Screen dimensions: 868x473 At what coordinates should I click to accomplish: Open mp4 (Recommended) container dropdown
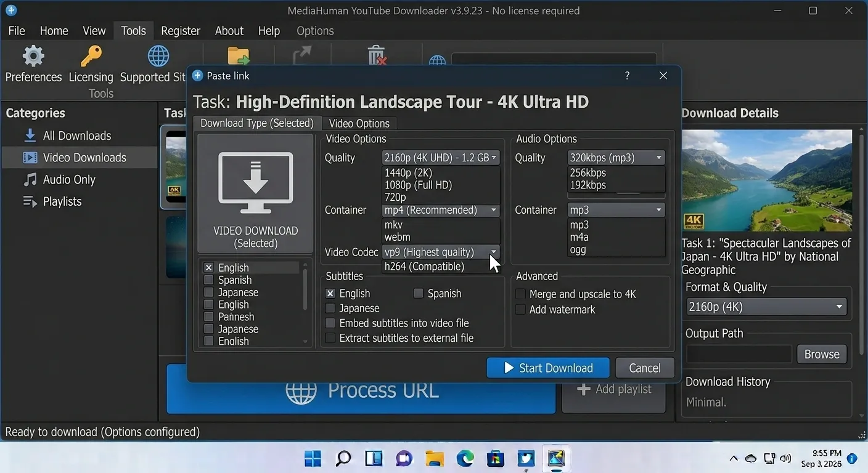coord(441,210)
